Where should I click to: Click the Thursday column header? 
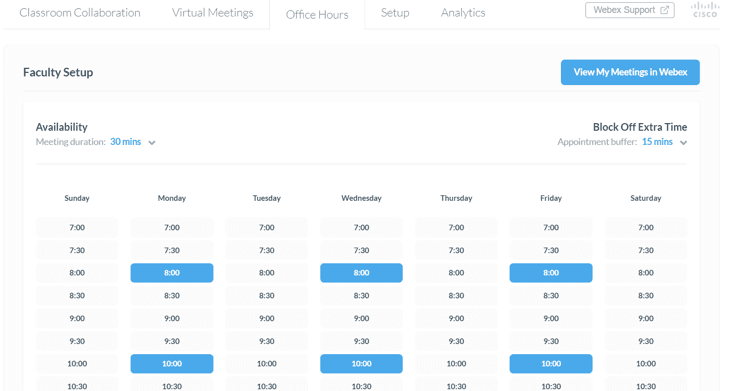(456, 198)
